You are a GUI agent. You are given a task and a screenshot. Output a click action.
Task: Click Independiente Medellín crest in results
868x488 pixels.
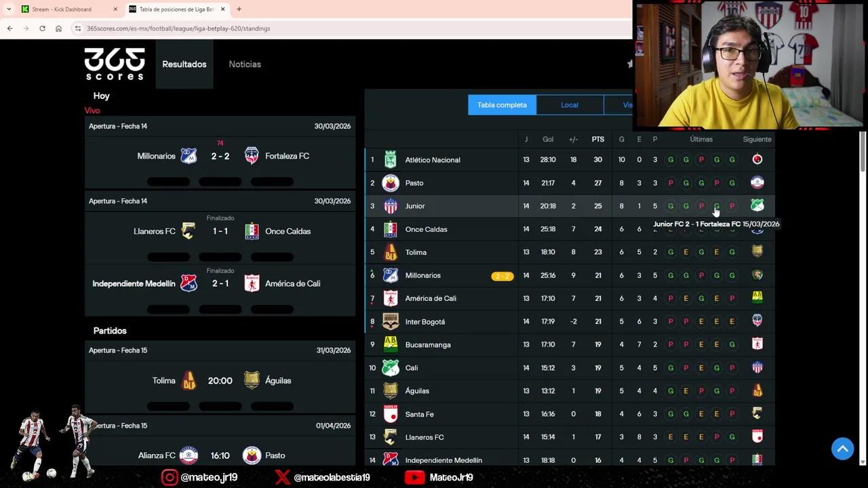(189, 283)
